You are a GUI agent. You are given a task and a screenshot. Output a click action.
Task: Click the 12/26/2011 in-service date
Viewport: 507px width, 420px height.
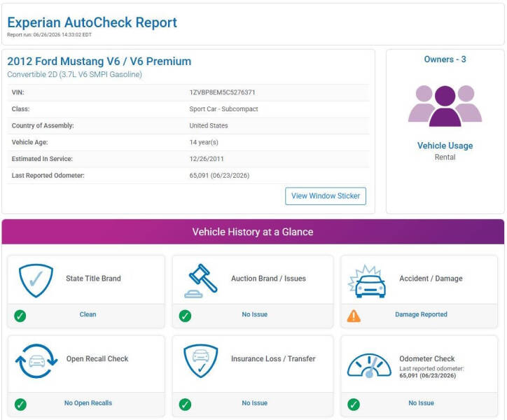pyautogui.click(x=207, y=159)
